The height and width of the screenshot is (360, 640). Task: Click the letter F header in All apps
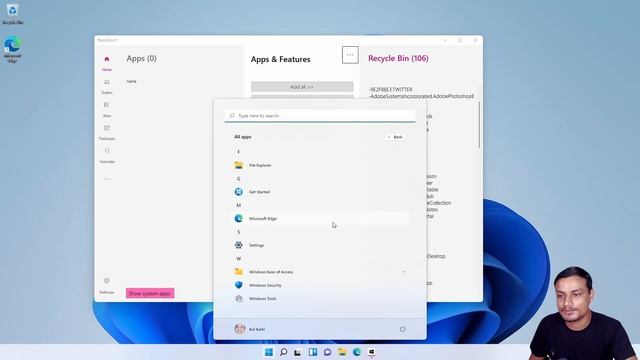tap(238, 152)
